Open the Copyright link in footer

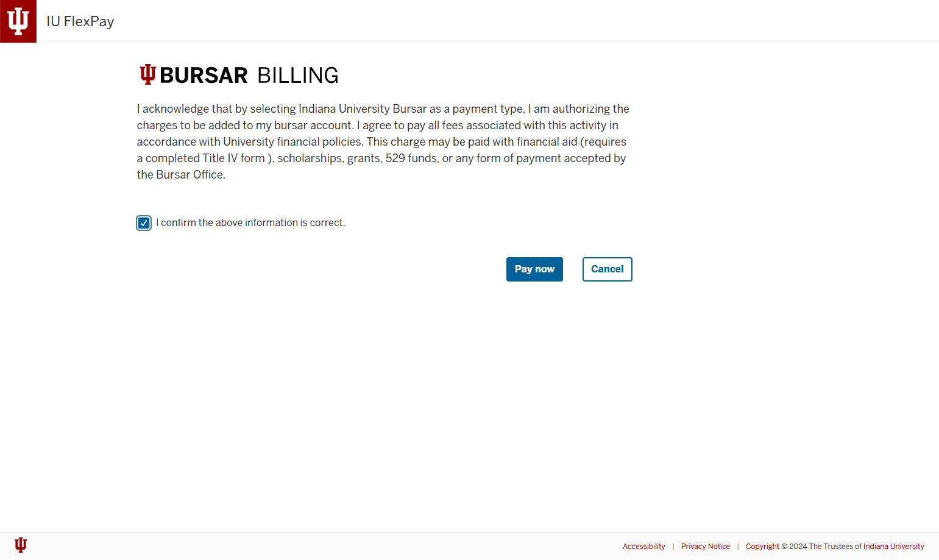(x=762, y=547)
